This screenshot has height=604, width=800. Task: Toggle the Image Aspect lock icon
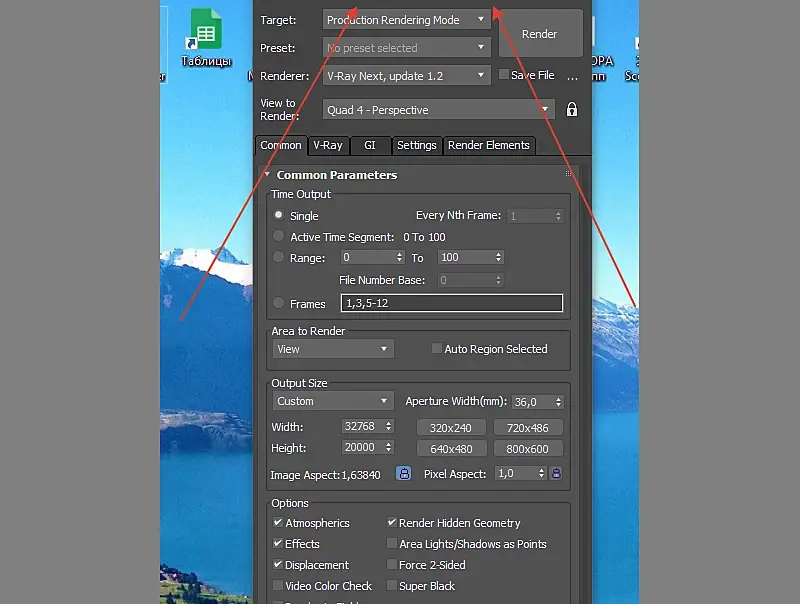tap(404, 473)
